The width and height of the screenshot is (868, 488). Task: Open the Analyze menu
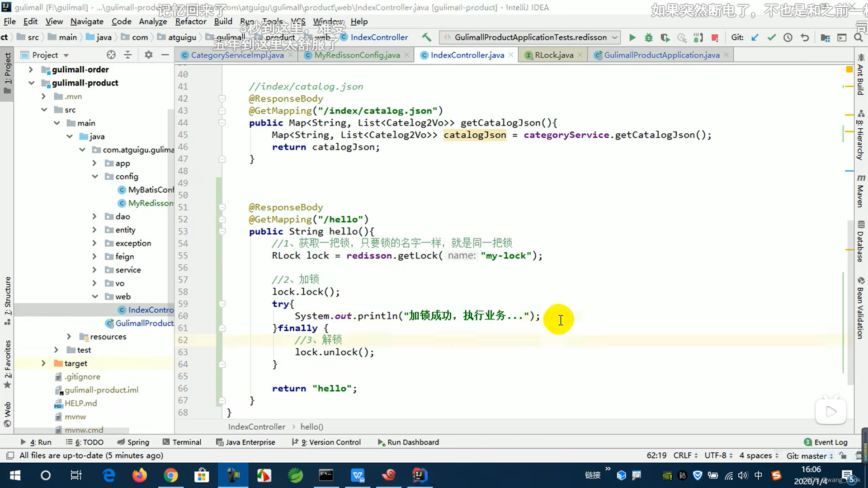[153, 21]
